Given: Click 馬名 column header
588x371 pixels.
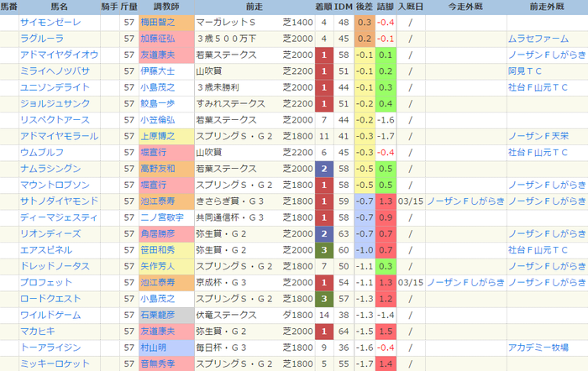Looking at the screenshot, I should (x=60, y=7).
